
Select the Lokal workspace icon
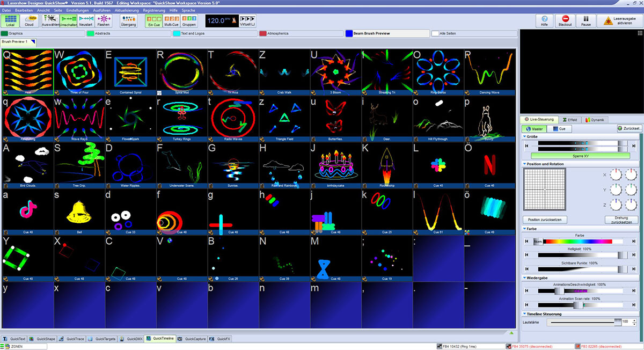[11, 20]
